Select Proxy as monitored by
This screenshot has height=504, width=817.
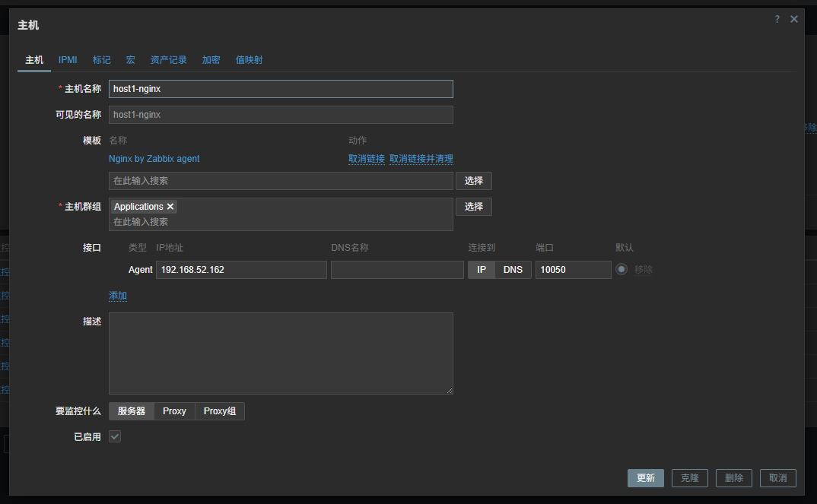point(174,411)
